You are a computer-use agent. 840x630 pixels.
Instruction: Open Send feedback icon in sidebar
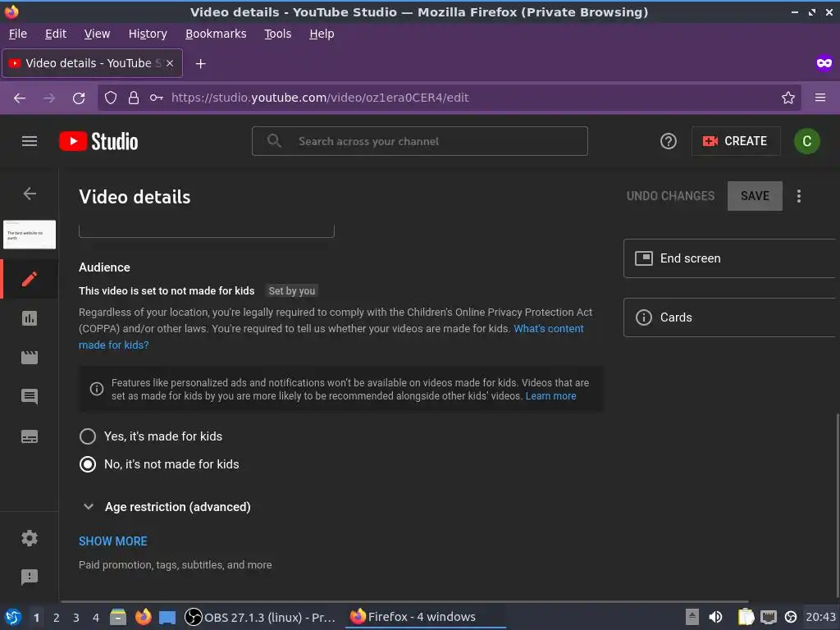[30, 577]
